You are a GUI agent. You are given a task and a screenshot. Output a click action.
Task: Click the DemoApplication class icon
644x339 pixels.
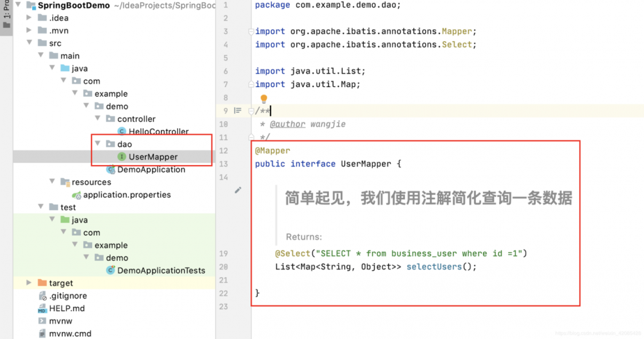[111, 169]
